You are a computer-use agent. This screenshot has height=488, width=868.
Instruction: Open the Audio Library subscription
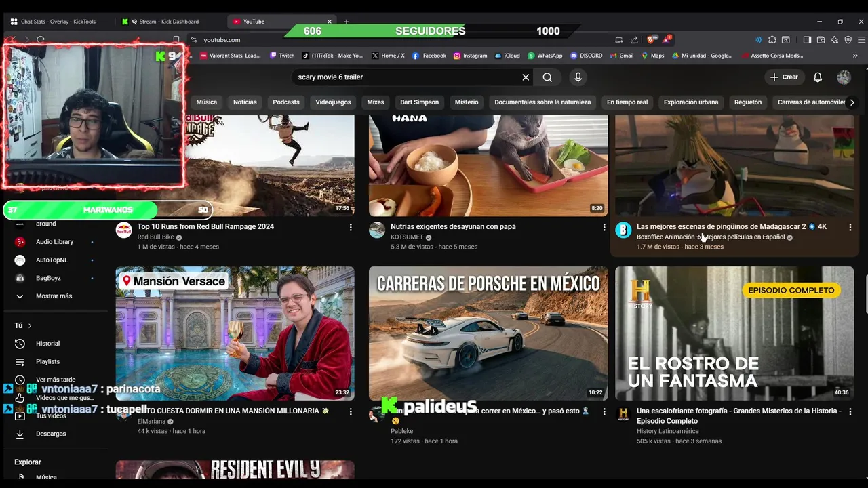(x=56, y=242)
